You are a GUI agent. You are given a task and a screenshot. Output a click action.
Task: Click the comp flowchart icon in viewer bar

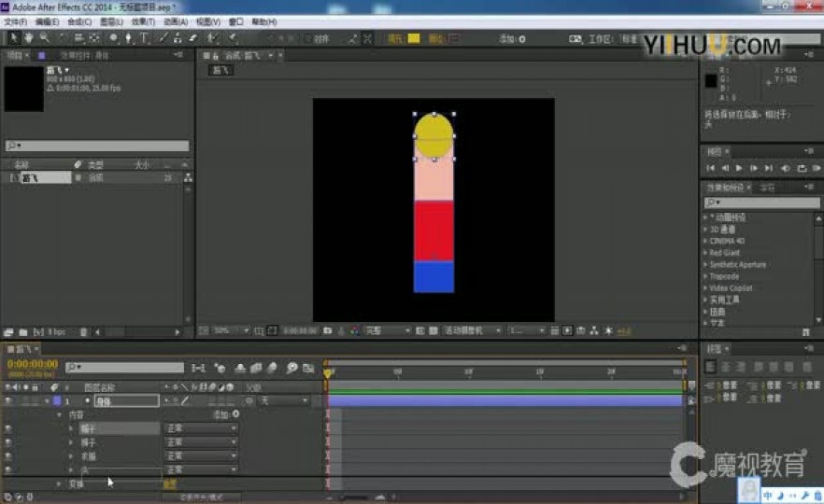point(594,330)
